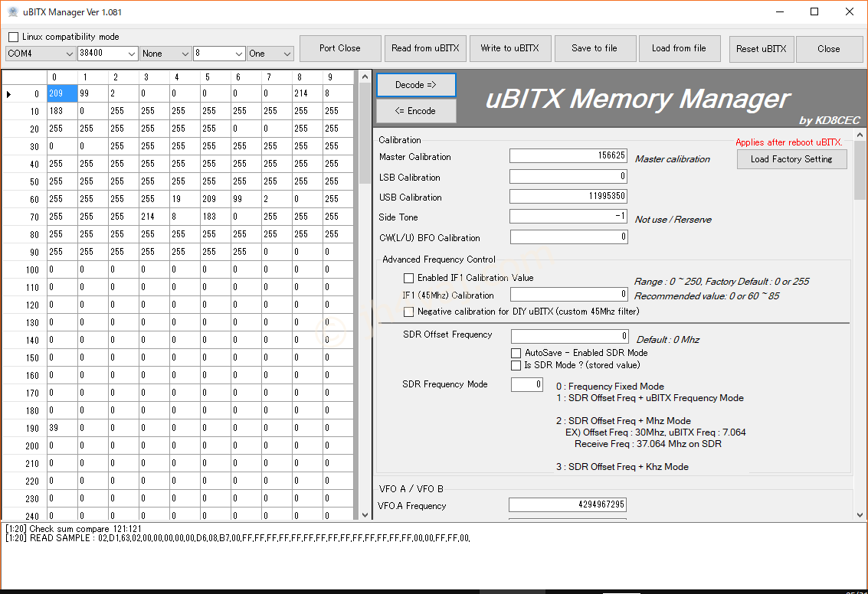Click the LSB Calibration input box

coord(568,176)
